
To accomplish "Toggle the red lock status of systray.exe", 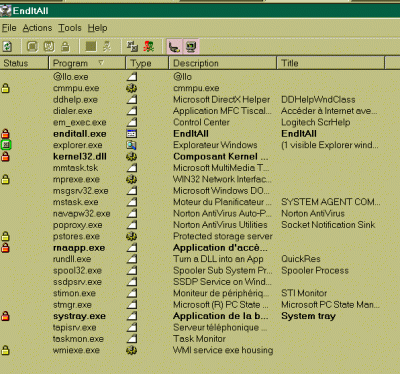I will pos(5,316).
